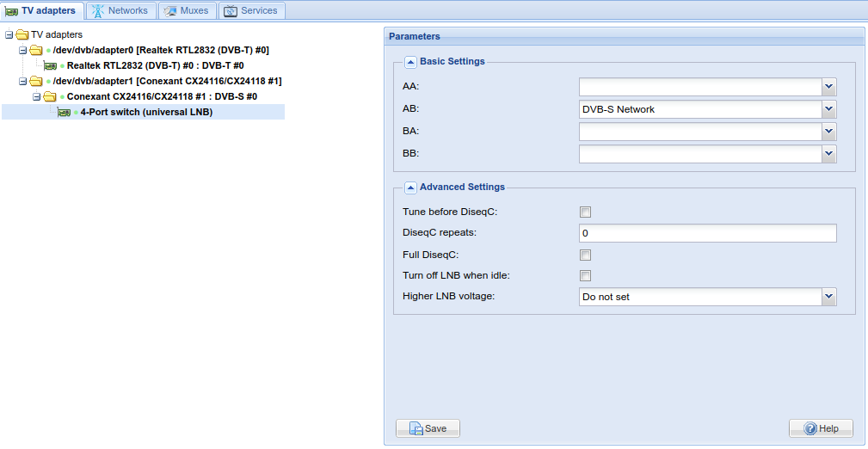
Task: Click the DiseqC repeats input field
Action: tap(707, 233)
